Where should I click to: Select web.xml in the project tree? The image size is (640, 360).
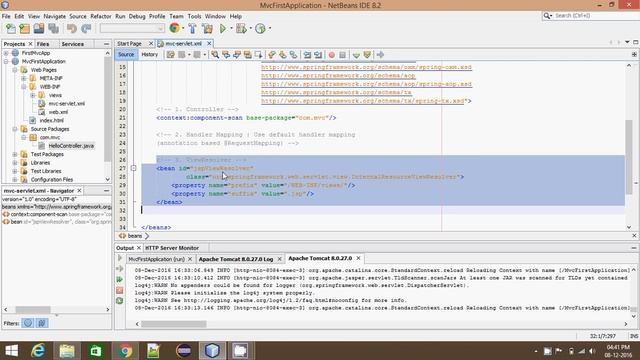point(58,112)
